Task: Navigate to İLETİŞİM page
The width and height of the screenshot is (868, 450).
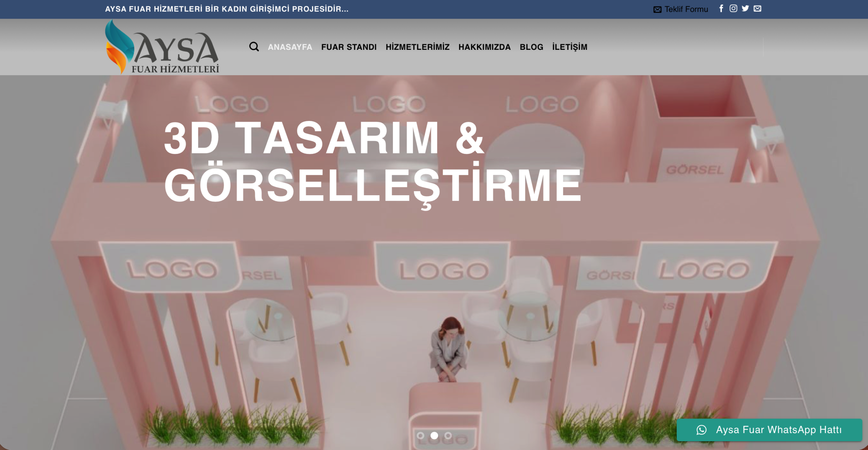Action: tap(570, 47)
